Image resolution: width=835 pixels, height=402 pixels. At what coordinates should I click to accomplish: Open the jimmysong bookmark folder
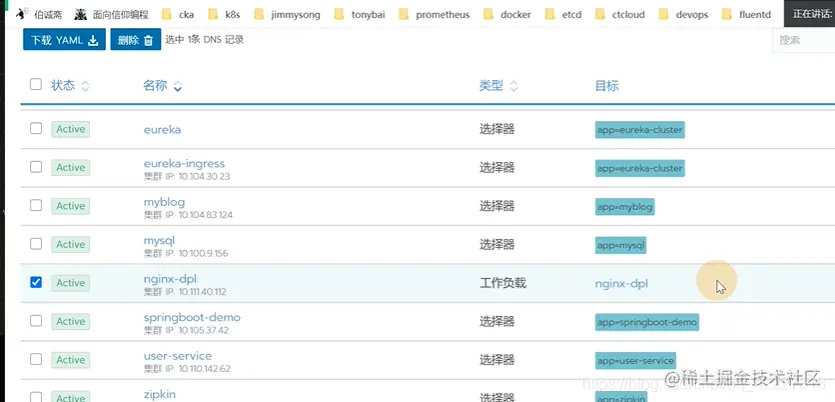[287, 14]
